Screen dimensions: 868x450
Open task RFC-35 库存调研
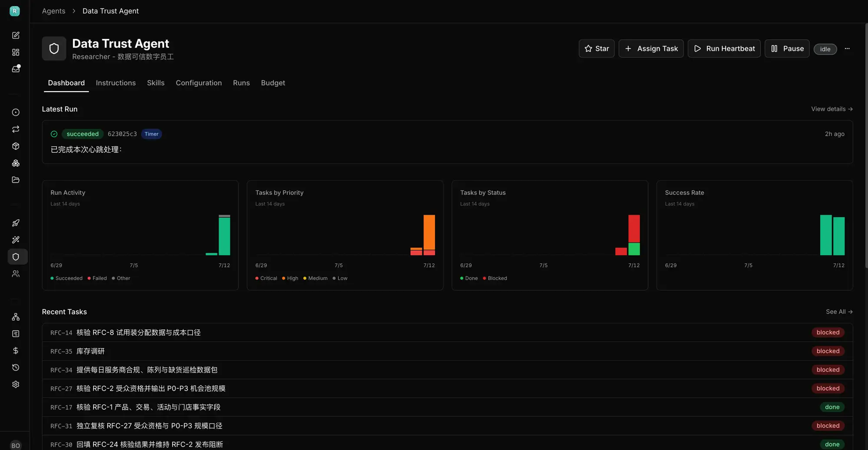[447, 351]
